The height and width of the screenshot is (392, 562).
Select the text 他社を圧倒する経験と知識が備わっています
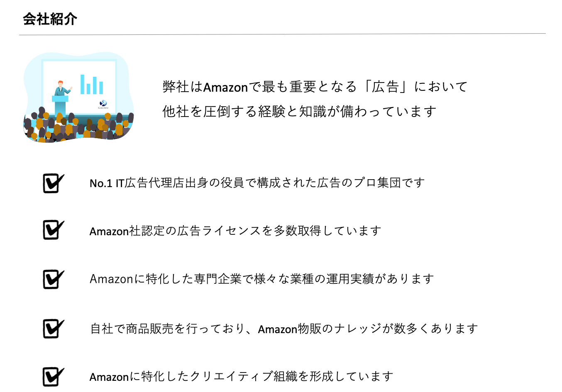pos(299,112)
